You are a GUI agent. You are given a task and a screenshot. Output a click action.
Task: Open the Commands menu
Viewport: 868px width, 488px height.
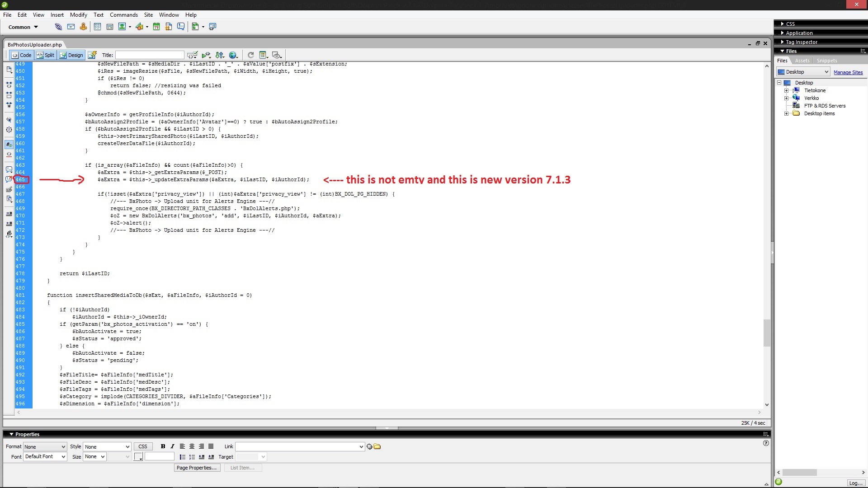(x=123, y=15)
